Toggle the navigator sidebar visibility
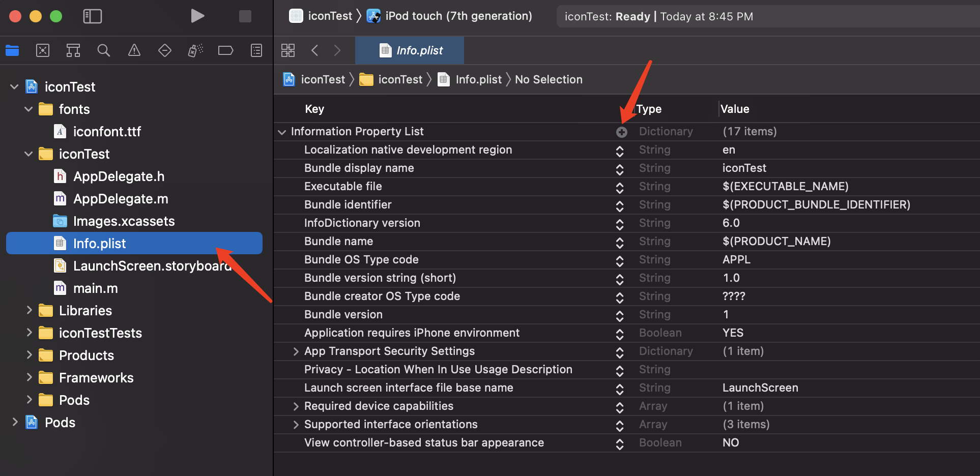This screenshot has height=476, width=980. (93, 16)
